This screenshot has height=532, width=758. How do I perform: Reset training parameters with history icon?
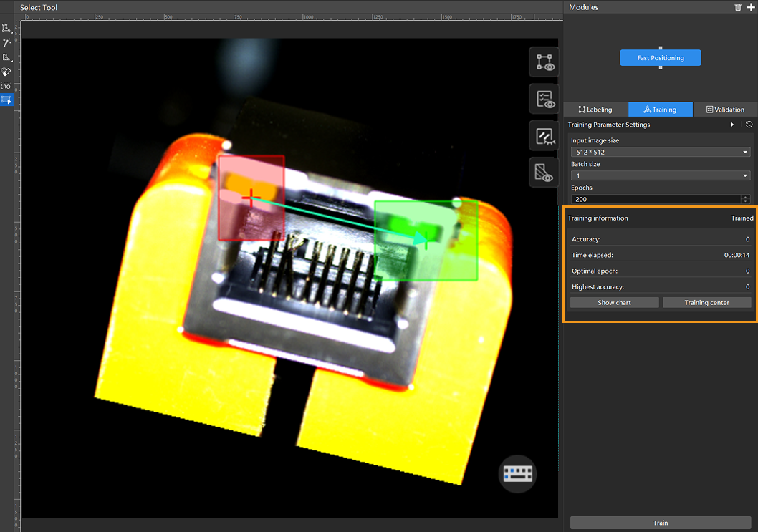(749, 125)
